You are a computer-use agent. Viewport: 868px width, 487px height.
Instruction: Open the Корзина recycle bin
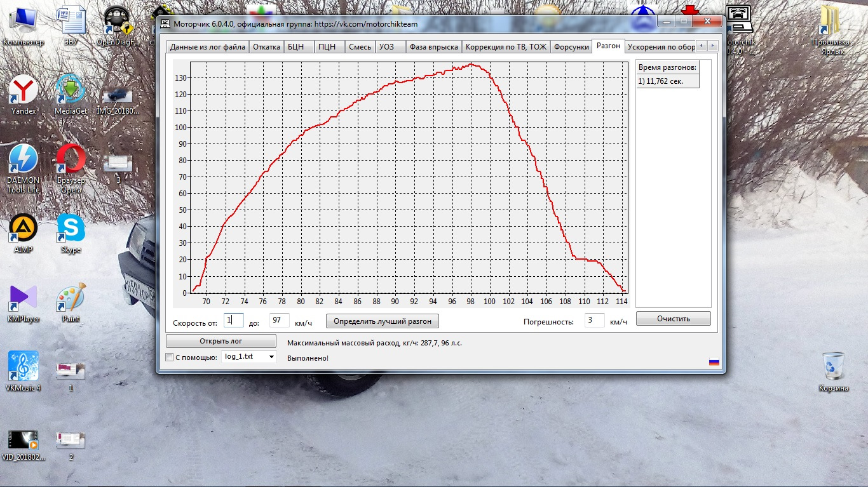click(x=834, y=371)
